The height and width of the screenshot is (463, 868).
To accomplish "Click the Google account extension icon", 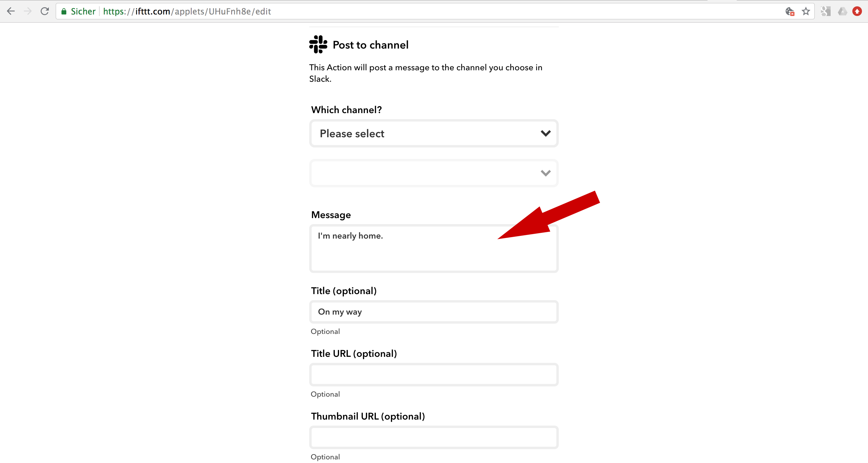I will click(x=826, y=11).
